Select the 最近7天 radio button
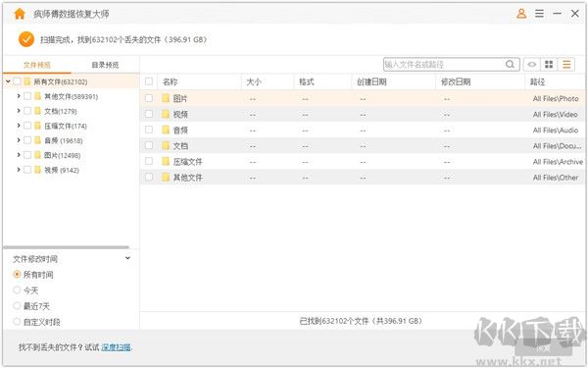Image resolution: width=588 pixels, height=368 pixels. (17, 306)
